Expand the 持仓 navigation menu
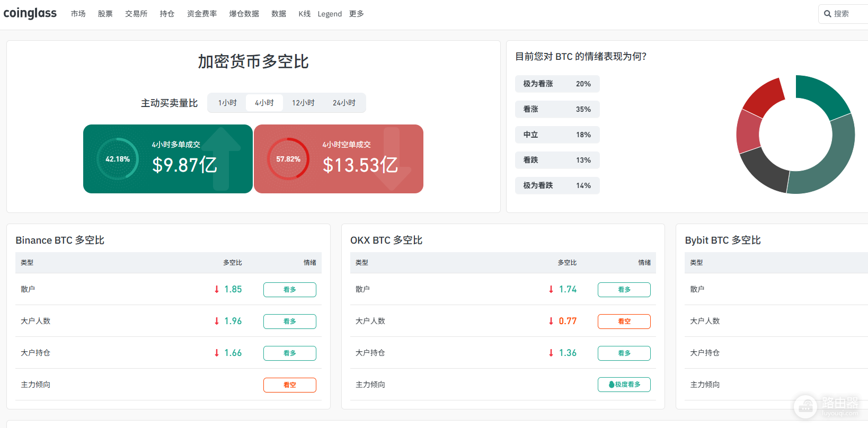 tap(167, 14)
